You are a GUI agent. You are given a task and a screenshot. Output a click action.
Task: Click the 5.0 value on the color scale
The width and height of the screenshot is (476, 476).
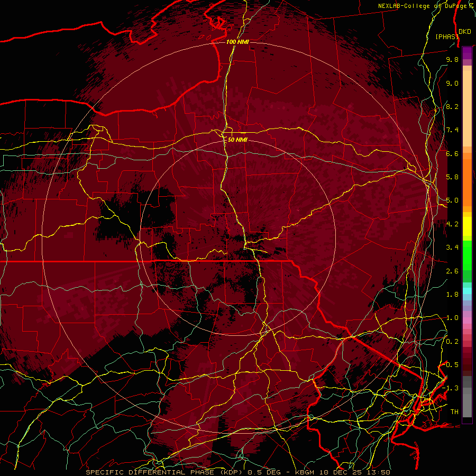click(452, 200)
